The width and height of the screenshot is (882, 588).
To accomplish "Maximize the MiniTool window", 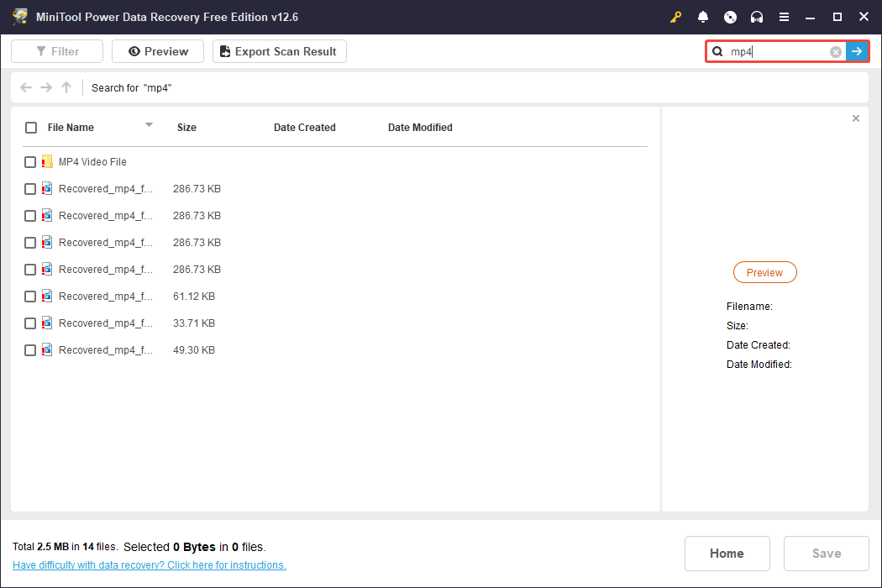I will [x=837, y=17].
